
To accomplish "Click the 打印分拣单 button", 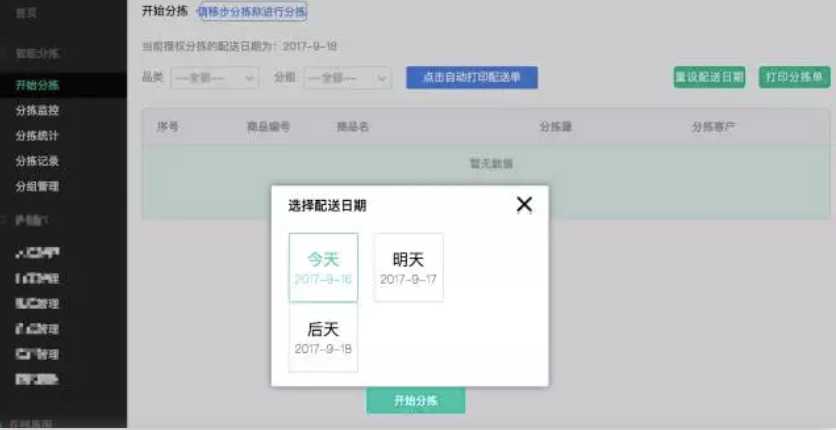I will [794, 78].
